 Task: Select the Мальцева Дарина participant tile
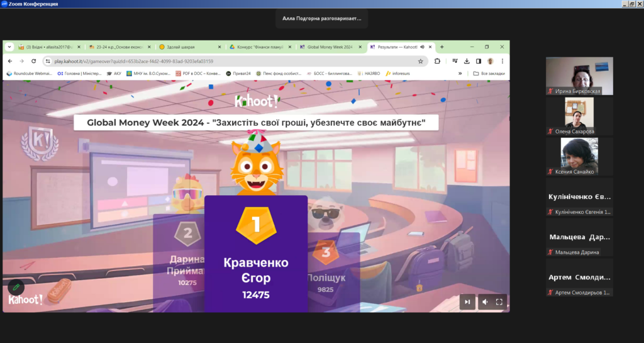click(x=579, y=237)
